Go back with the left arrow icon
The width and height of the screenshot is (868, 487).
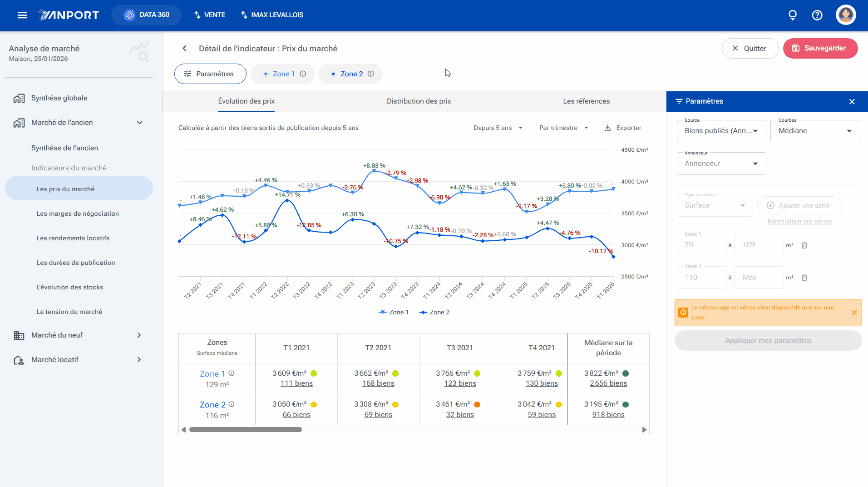point(184,49)
